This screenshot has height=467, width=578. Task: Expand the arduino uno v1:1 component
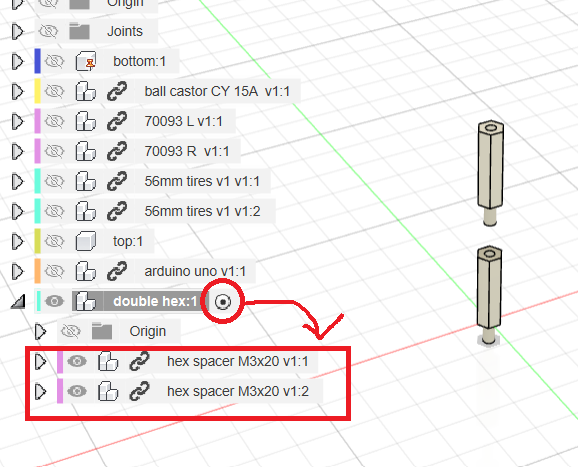(x=17, y=272)
